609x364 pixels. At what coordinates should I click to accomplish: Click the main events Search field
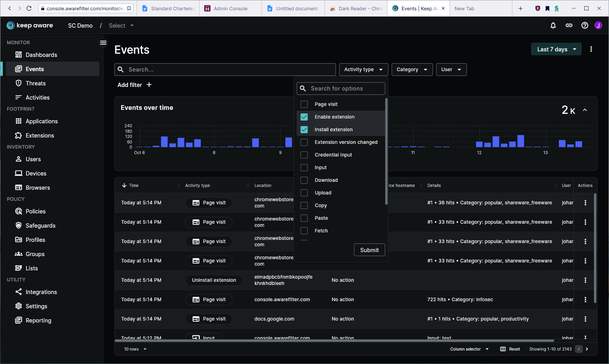225,70
